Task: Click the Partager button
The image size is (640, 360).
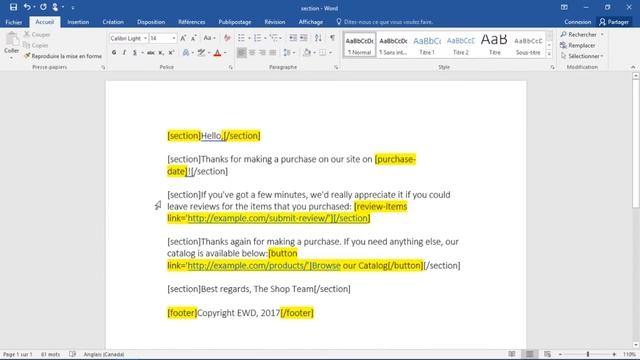Action: (614, 22)
